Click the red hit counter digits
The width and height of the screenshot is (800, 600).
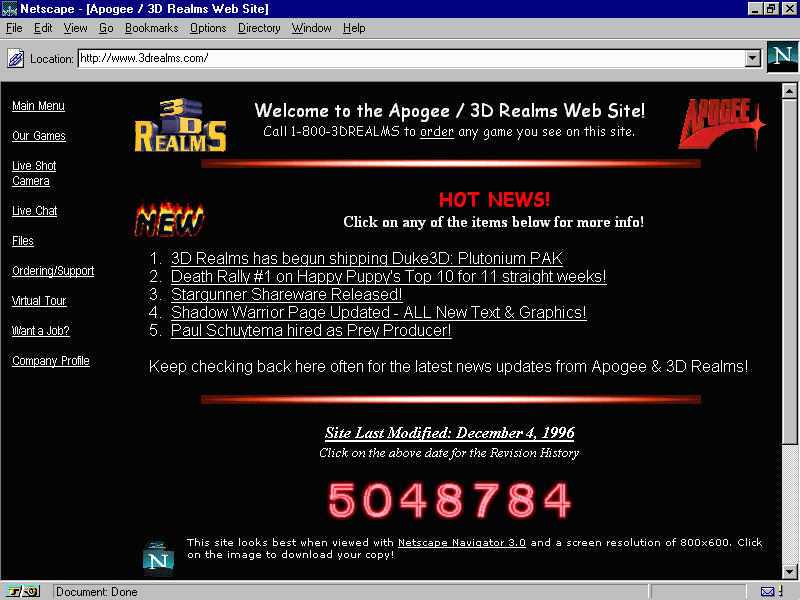tap(449, 500)
